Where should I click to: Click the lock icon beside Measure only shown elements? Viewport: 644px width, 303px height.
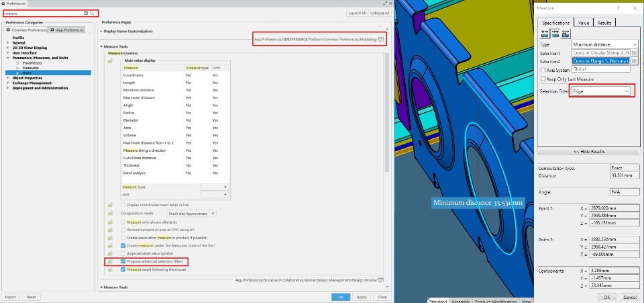[110, 222]
